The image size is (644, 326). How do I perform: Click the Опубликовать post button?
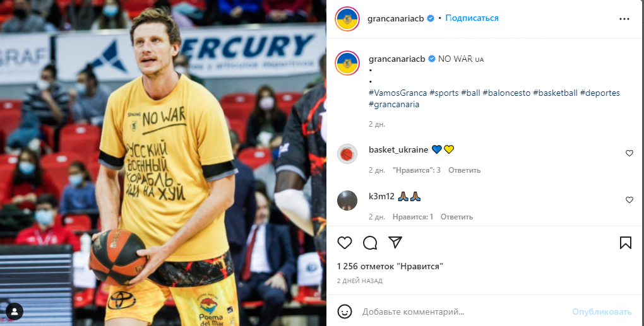602,311
